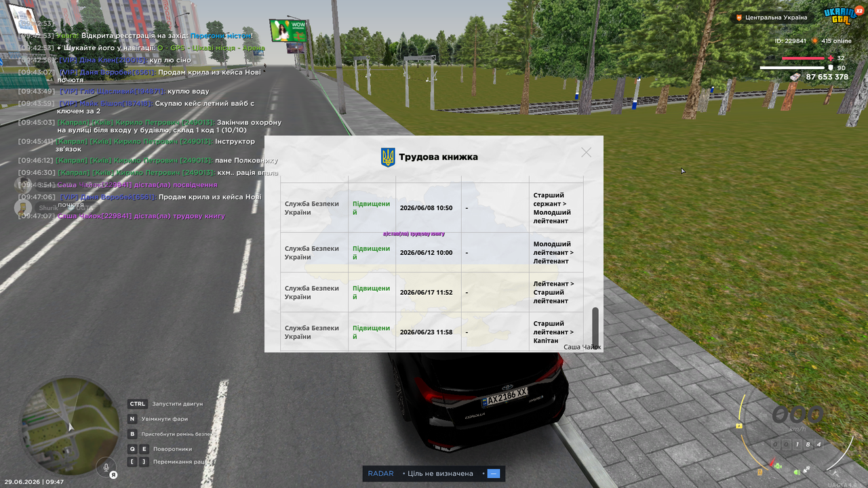Click the date and time 29.06.2026 | 09:47
868x488 pixels.
click(33, 482)
